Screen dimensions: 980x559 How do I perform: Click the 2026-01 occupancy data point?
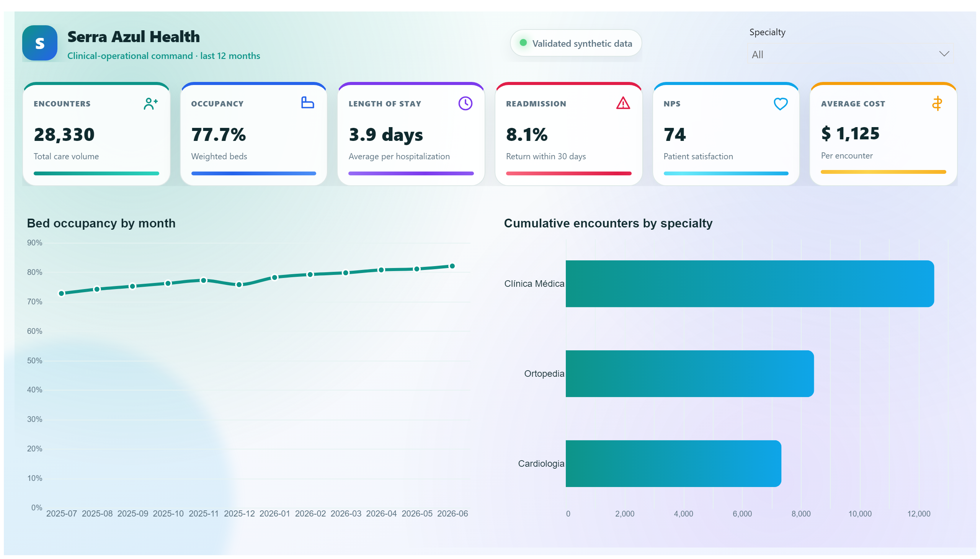click(274, 277)
